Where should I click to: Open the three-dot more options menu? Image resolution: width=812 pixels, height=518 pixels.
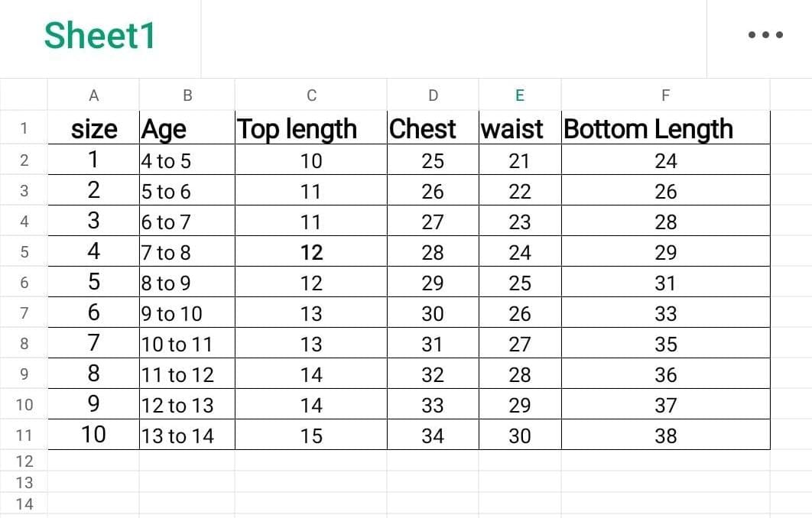tap(765, 35)
